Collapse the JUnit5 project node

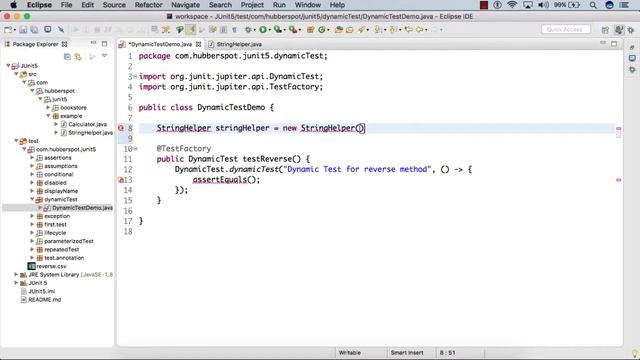[8, 65]
